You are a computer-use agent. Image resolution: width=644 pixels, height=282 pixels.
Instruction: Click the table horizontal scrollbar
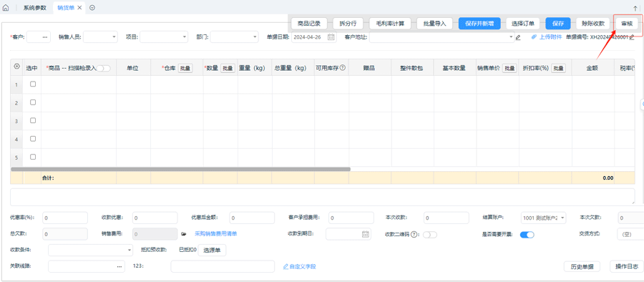coord(180,169)
